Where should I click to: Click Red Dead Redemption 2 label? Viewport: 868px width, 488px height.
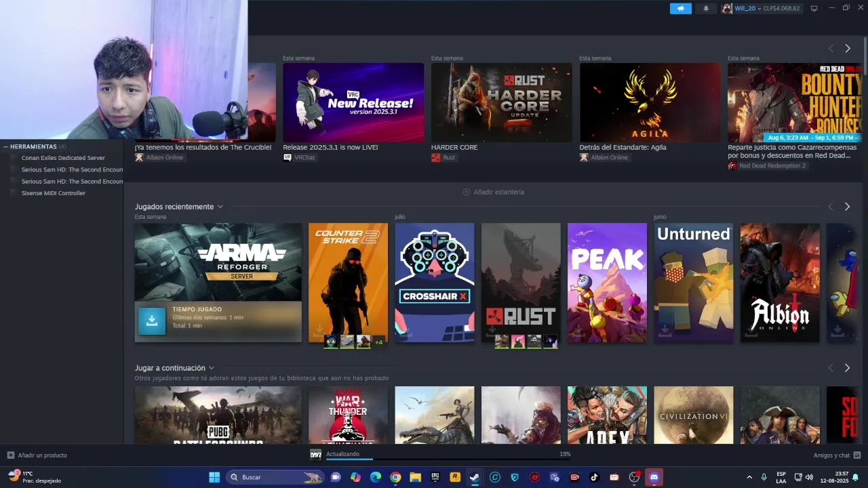tap(767, 165)
